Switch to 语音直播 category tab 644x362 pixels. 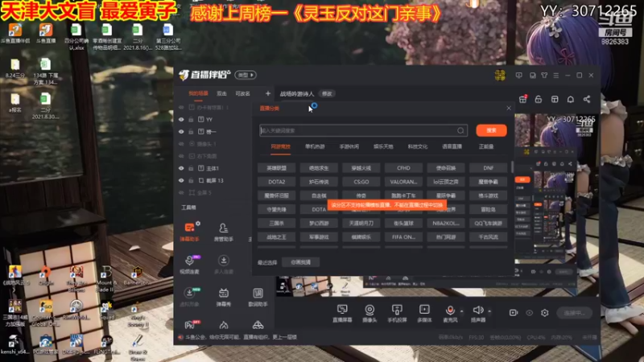452,146
